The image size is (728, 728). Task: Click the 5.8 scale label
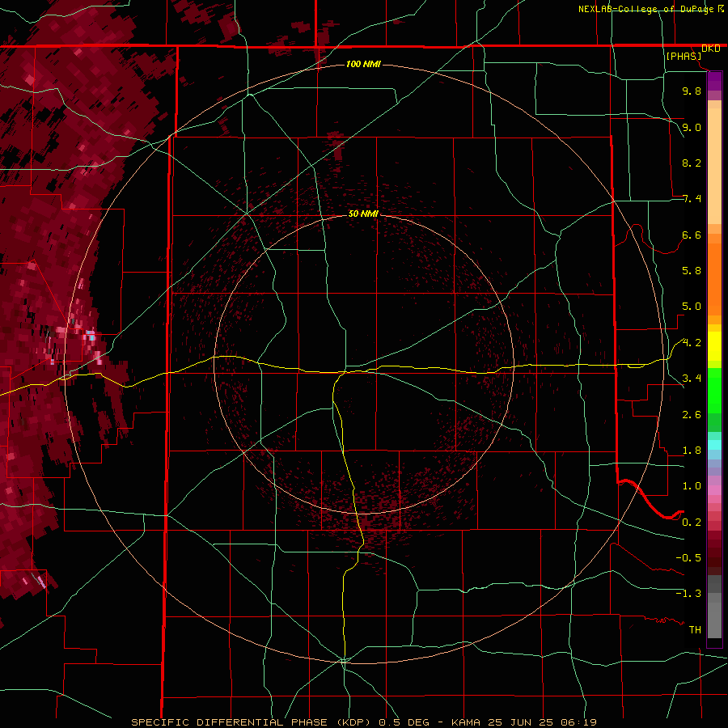(692, 271)
